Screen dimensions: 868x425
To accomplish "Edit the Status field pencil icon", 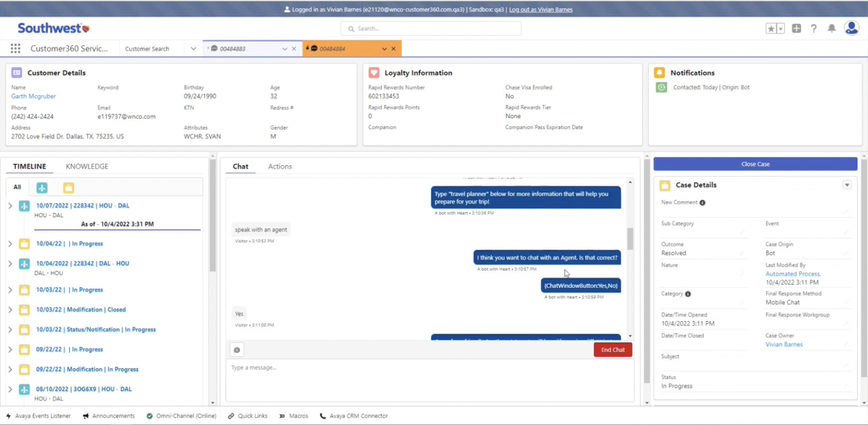I will coord(847,386).
